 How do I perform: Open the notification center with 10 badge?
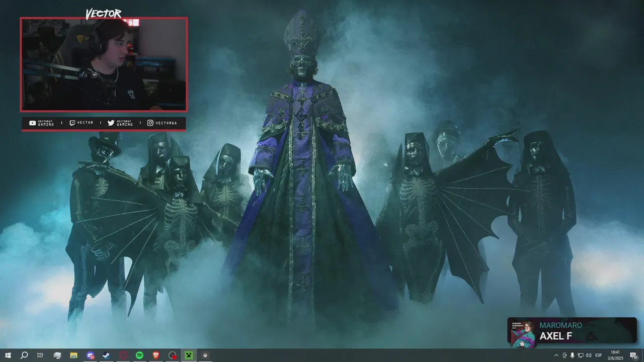pos(634,355)
